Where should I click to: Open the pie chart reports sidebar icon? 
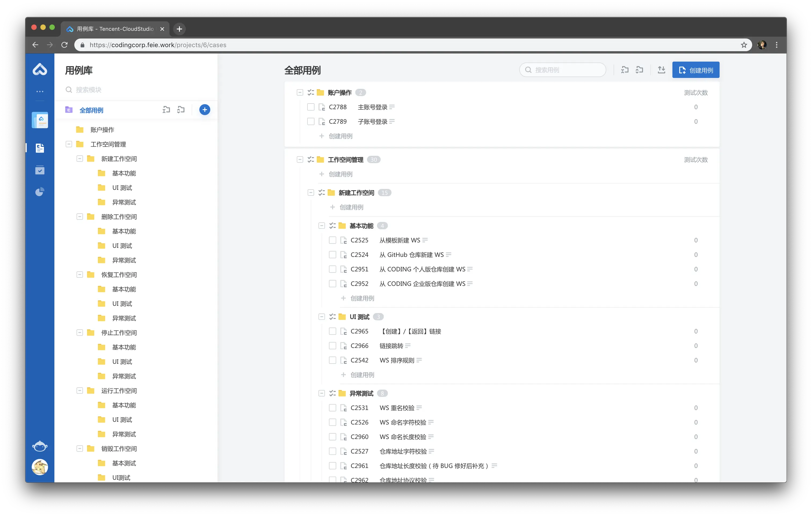40,192
